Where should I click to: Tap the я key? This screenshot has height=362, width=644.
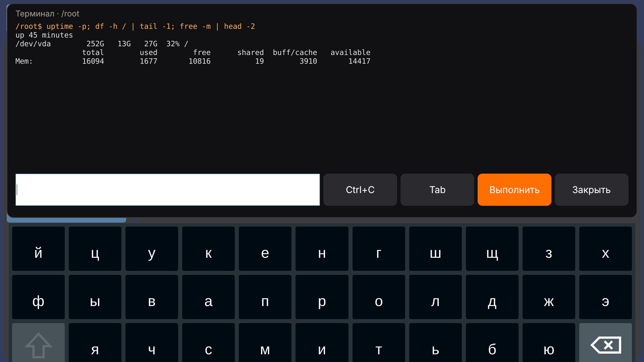pos(95,343)
